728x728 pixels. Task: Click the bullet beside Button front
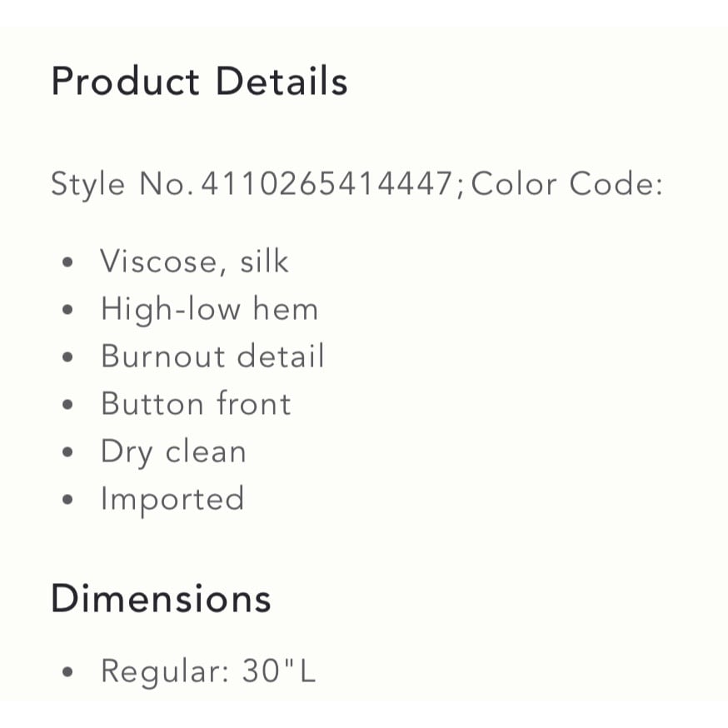coord(67,404)
